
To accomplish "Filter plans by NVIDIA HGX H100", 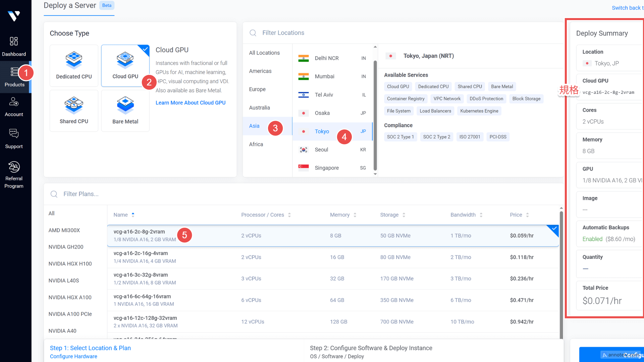I will pos(70,264).
